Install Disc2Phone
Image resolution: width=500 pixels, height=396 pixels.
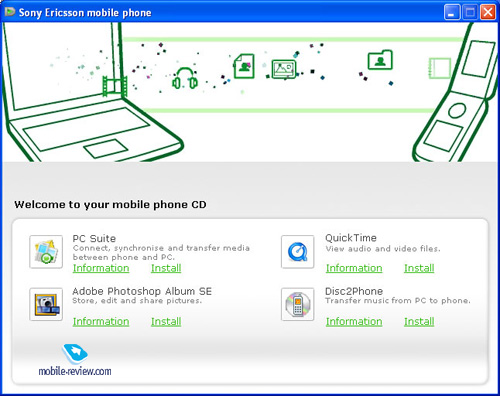click(x=419, y=322)
